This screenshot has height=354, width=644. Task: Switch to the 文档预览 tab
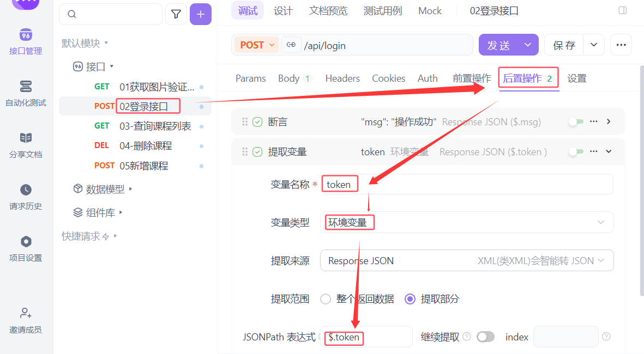pyautogui.click(x=328, y=11)
